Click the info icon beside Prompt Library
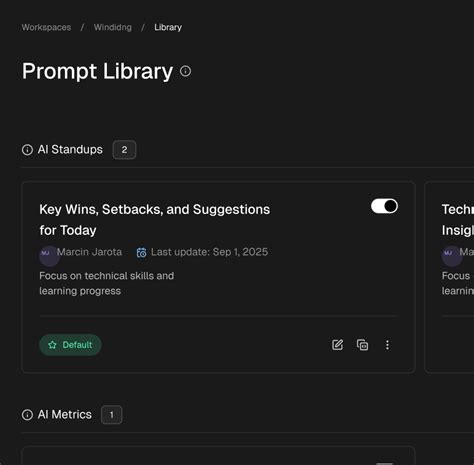The image size is (474, 465). tap(185, 71)
